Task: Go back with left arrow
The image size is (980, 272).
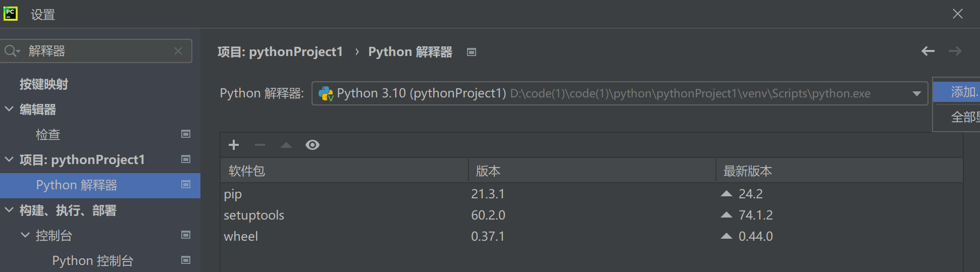Action: 928,51
